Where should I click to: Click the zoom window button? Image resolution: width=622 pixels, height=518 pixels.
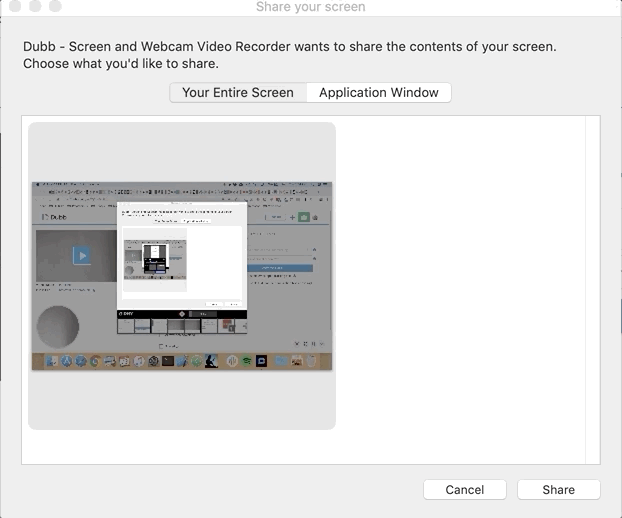coord(56,6)
